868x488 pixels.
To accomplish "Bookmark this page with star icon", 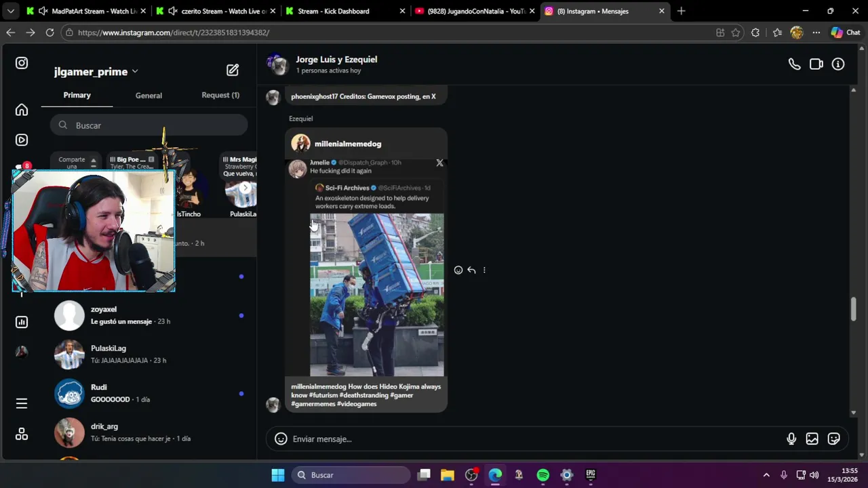I will 736,33.
